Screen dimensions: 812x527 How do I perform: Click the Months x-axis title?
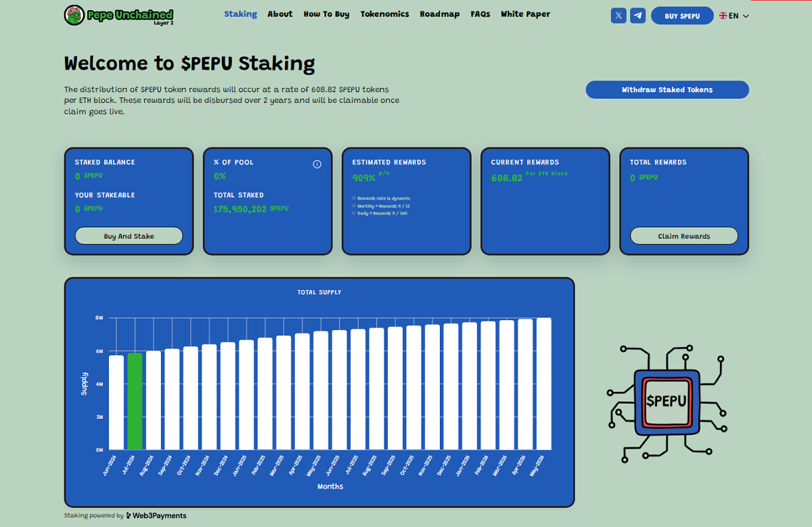(330, 486)
